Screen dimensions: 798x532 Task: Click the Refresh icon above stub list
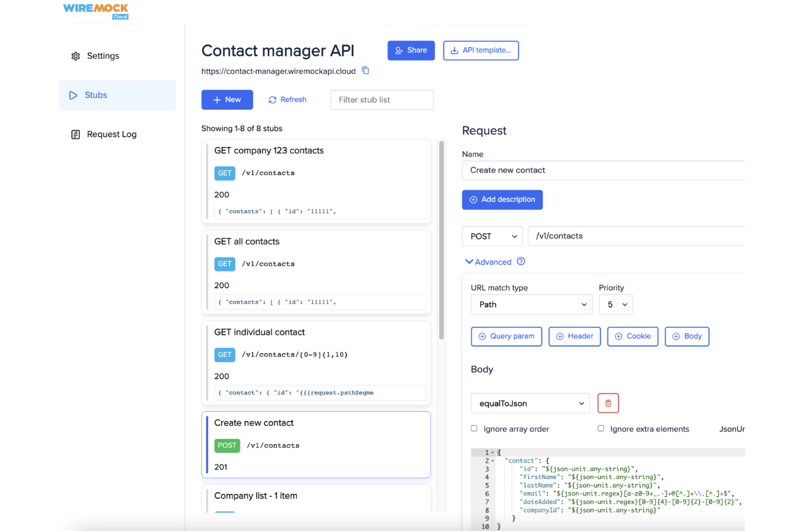(x=272, y=100)
